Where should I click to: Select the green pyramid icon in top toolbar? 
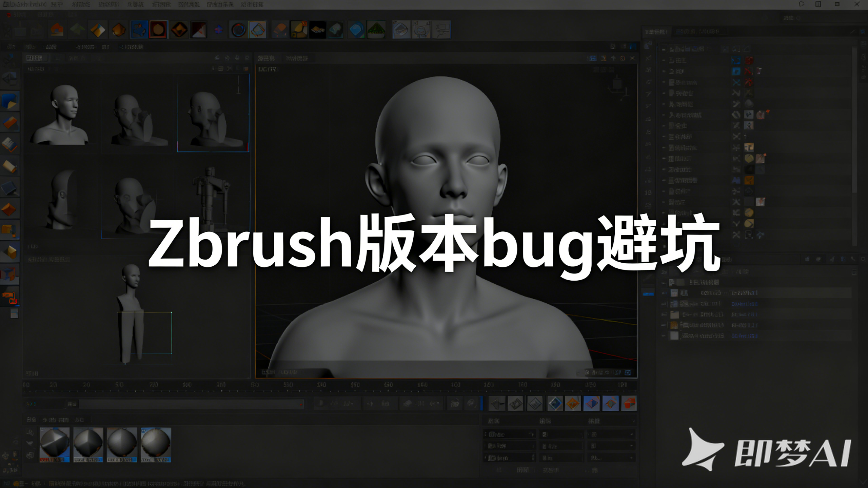pyautogui.click(x=376, y=30)
